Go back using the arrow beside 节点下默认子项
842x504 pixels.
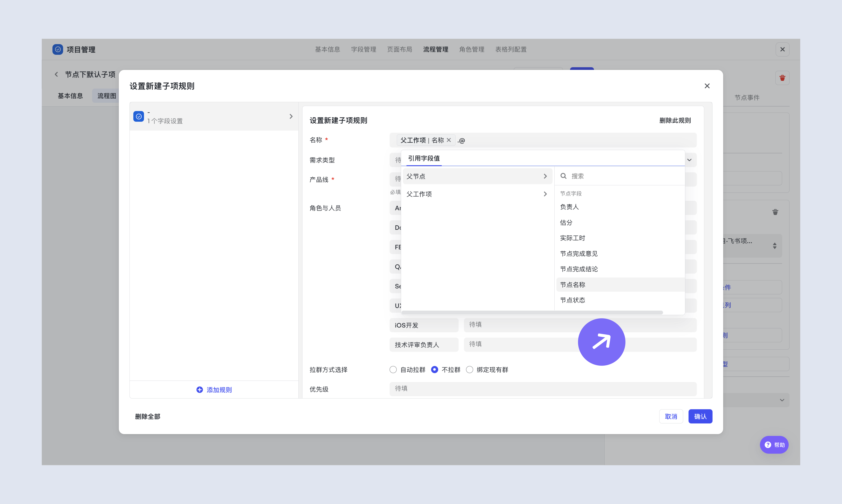click(x=56, y=74)
